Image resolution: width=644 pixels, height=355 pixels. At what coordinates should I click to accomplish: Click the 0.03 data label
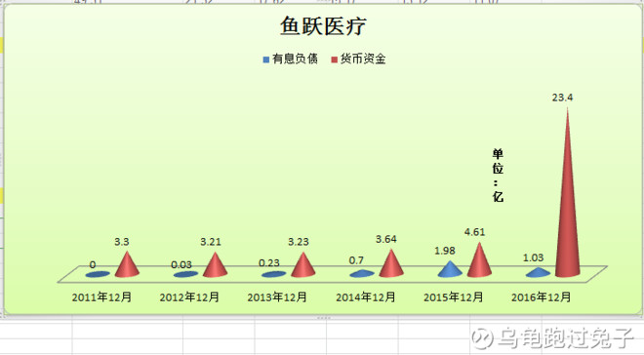click(x=181, y=264)
